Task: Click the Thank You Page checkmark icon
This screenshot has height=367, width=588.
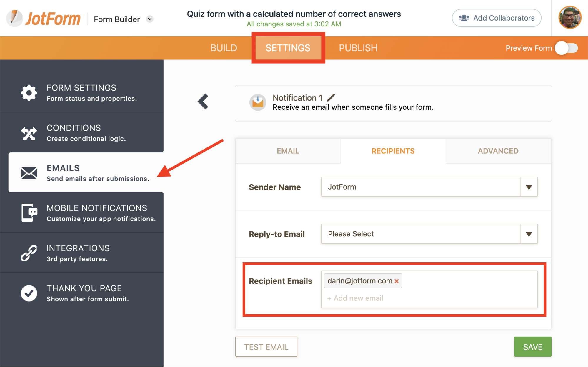Action: pyautogui.click(x=29, y=293)
